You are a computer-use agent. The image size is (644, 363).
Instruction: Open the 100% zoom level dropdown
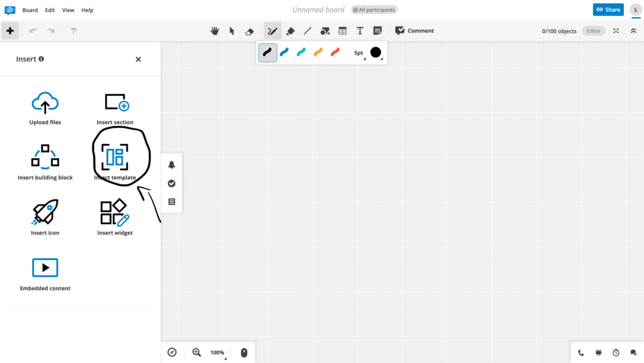(x=218, y=353)
